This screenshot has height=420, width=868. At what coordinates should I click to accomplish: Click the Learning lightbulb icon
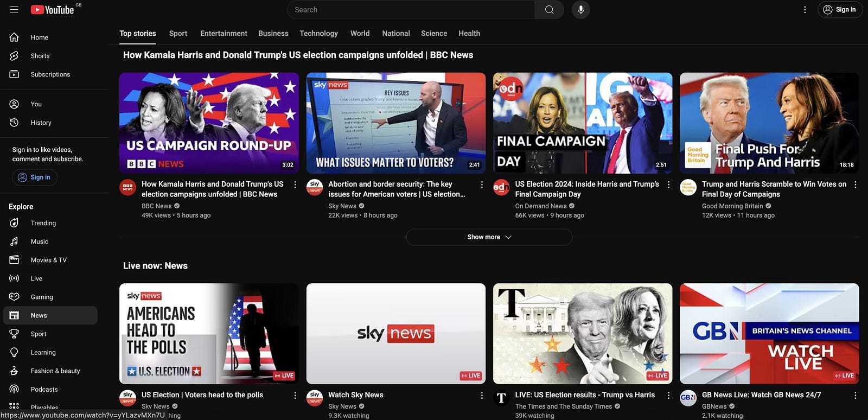pyautogui.click(x=14, y=352)
